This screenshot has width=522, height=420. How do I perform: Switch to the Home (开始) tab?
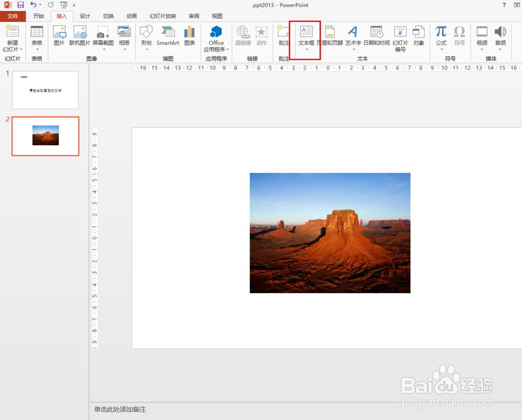(39, 16)
